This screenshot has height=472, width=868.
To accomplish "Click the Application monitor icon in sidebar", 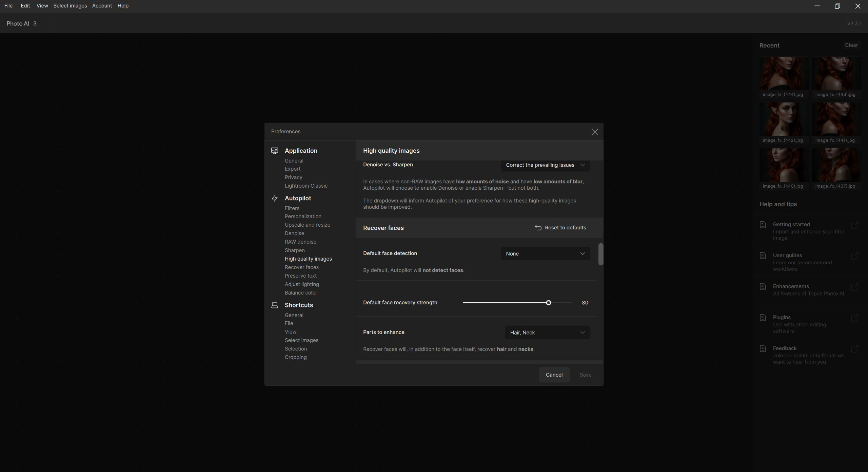I will click(274, 151).
